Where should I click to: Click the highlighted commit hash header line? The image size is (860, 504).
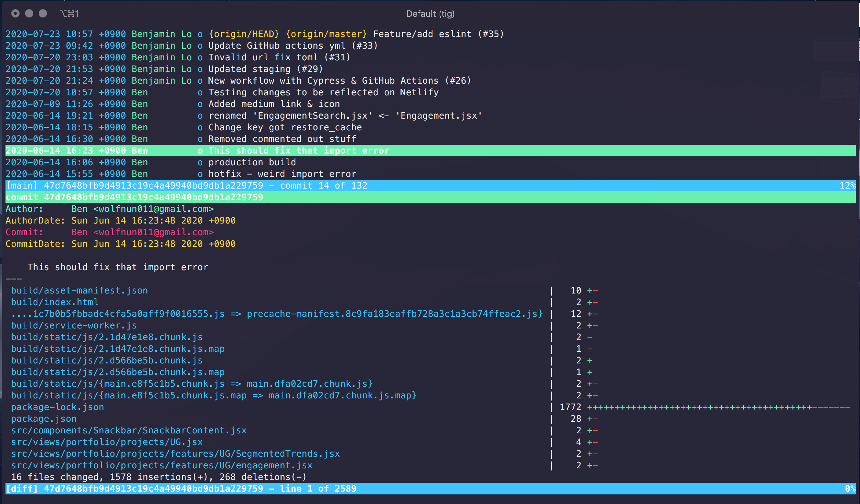134,197
